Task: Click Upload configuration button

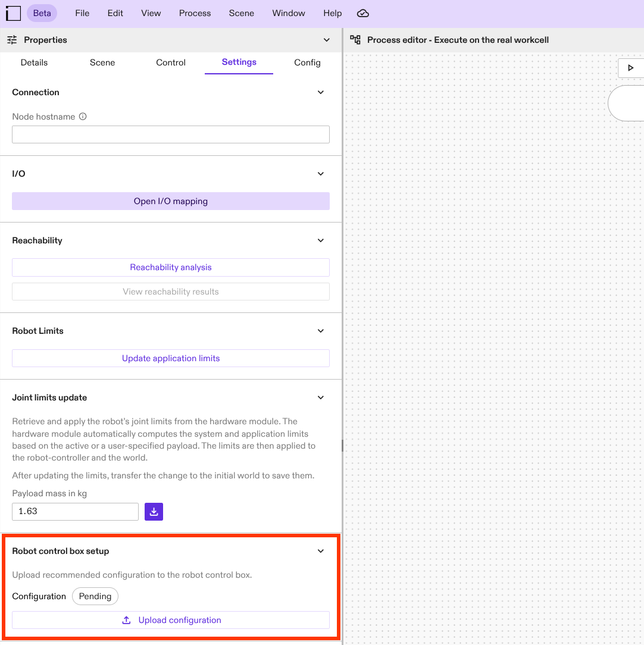Action: point(171,620)
